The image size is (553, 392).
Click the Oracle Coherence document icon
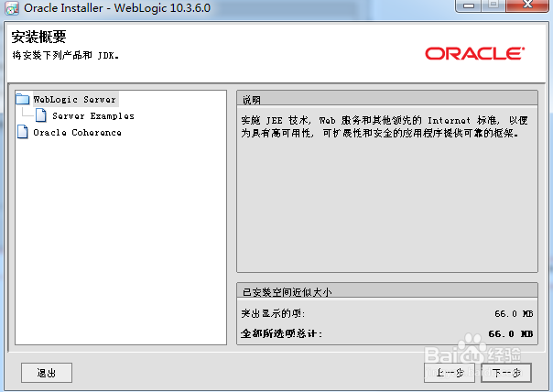(x=23, y=132)
